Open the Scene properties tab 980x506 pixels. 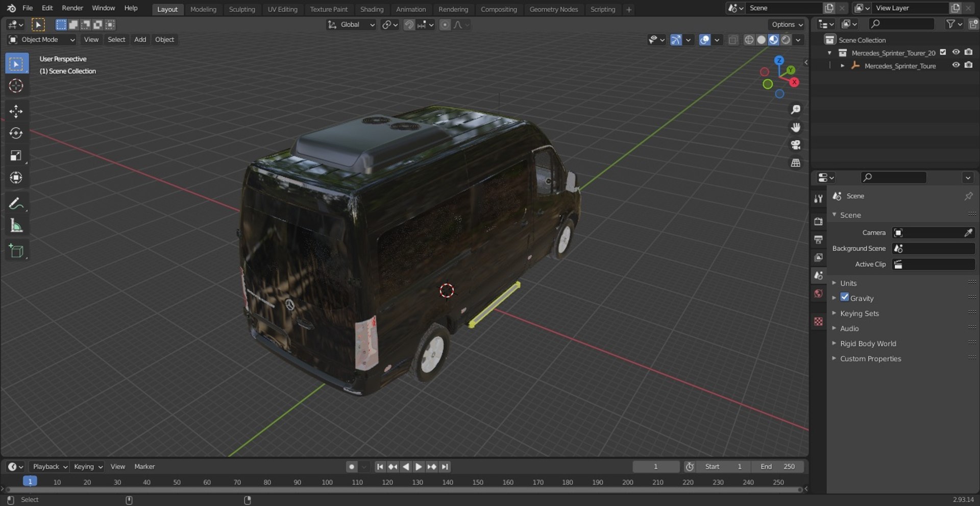coord(819,275)
